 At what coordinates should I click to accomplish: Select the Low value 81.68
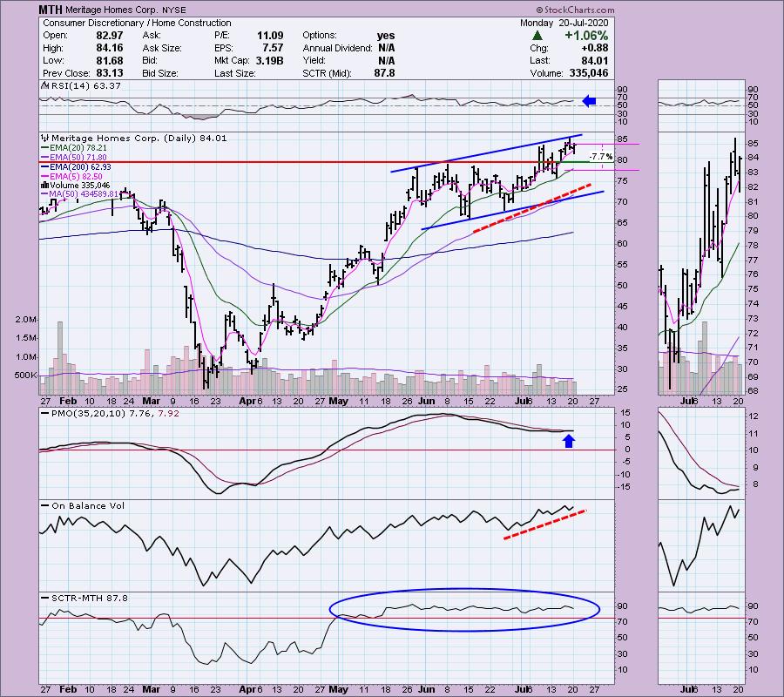[x=110, y=60]
